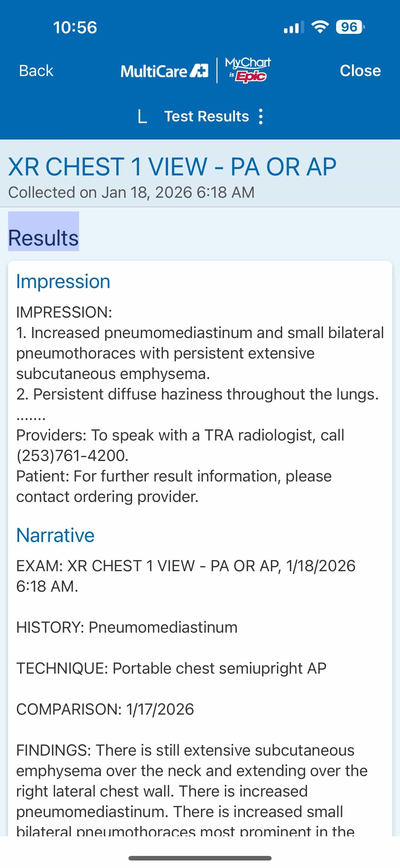Tap the Impression section heading
Viewport: 400px width, 868px height.
[x=63, y=281]
